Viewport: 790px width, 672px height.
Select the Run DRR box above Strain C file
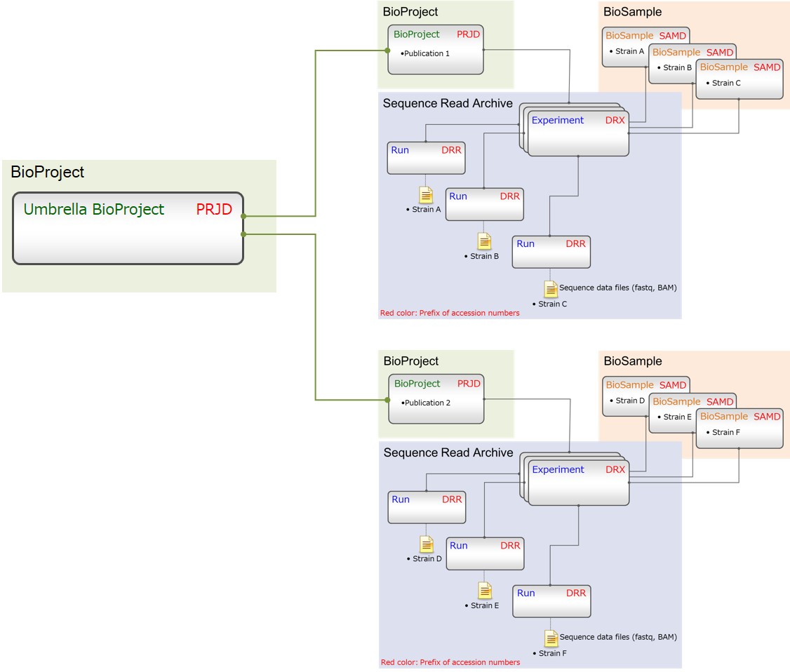click(551, 252)
